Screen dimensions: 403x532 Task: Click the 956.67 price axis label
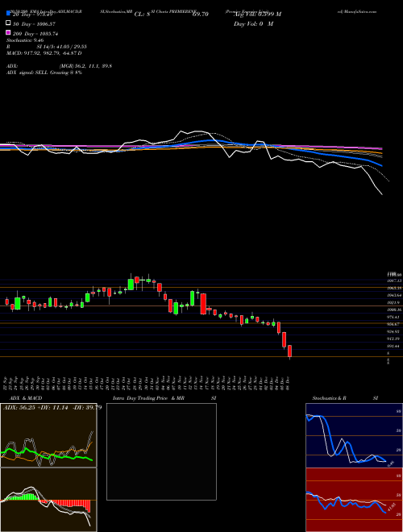coord(394,324)
